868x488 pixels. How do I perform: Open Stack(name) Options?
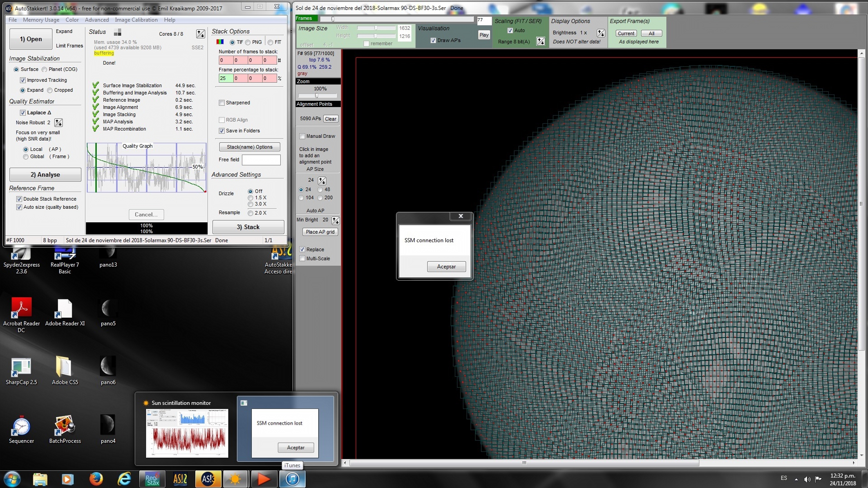tap(249, 147)
